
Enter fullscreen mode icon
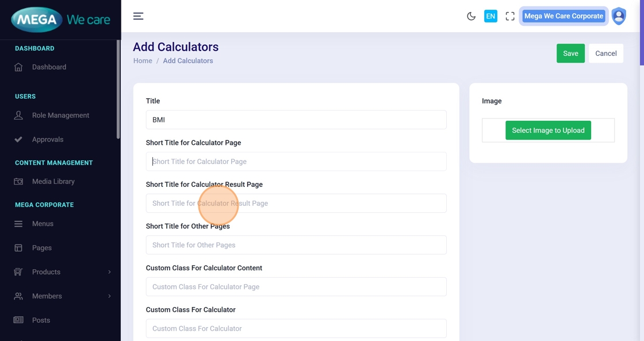coord(510,16)
